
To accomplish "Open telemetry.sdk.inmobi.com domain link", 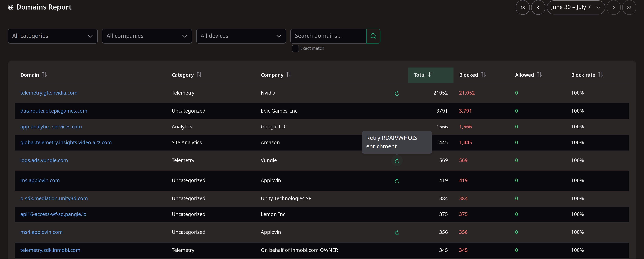I will (50, 250).
